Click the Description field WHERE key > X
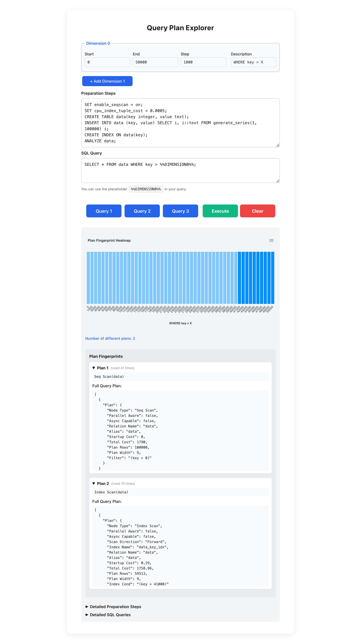The height and width of the screenshot is (644, 361). 253,62
